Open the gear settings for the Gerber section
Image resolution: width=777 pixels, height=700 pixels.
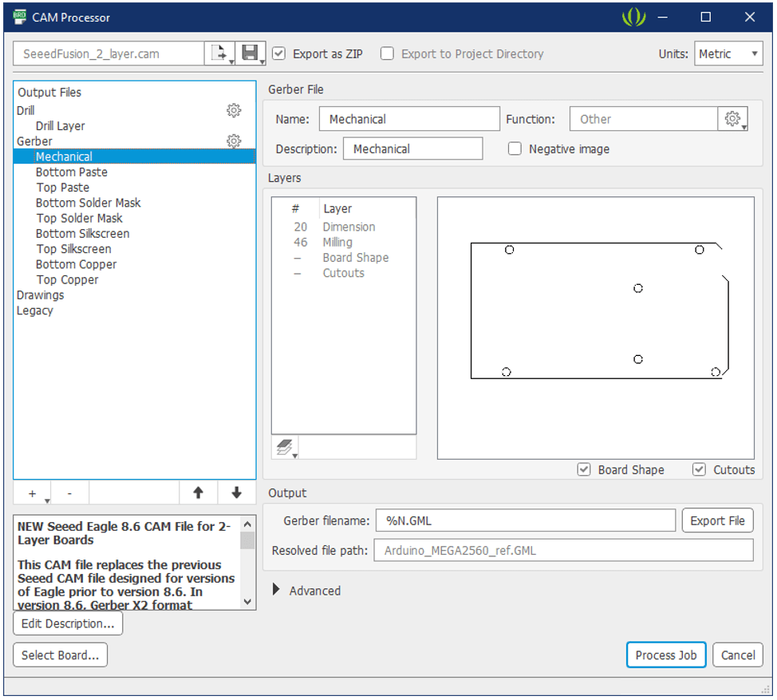click(234, 140)
